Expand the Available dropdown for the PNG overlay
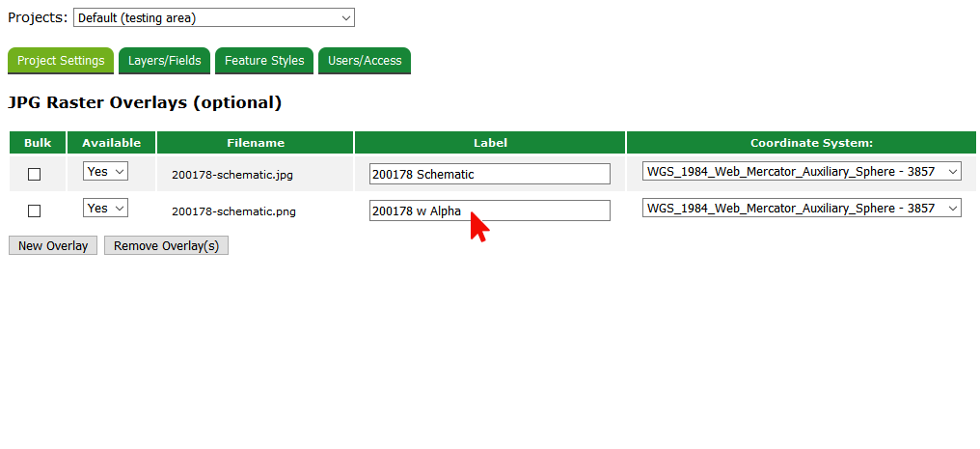This screenshot has width=980, height=449. click(105, 208)
